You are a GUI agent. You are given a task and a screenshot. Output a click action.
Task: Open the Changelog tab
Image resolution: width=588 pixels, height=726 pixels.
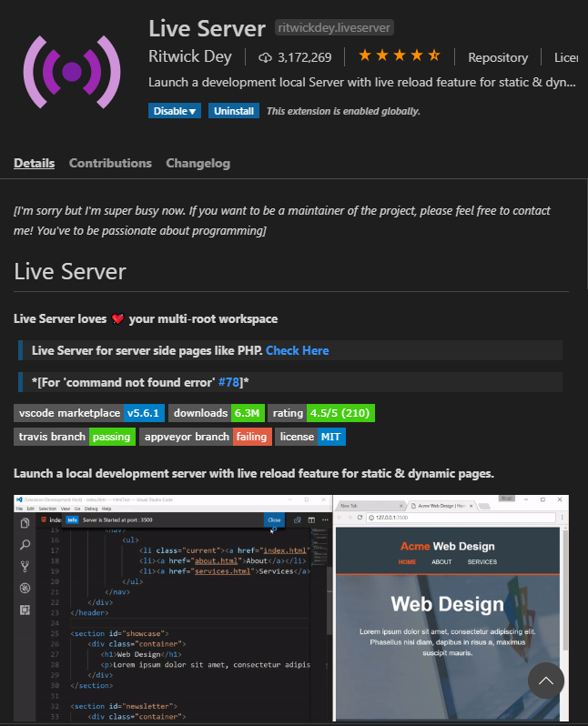point(198,163)
